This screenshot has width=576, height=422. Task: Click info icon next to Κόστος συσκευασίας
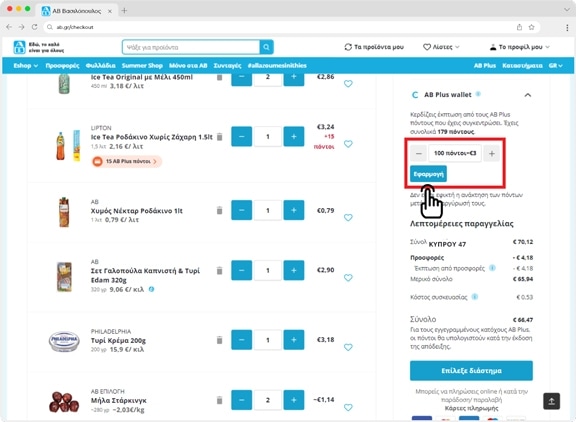click(475, 296)
